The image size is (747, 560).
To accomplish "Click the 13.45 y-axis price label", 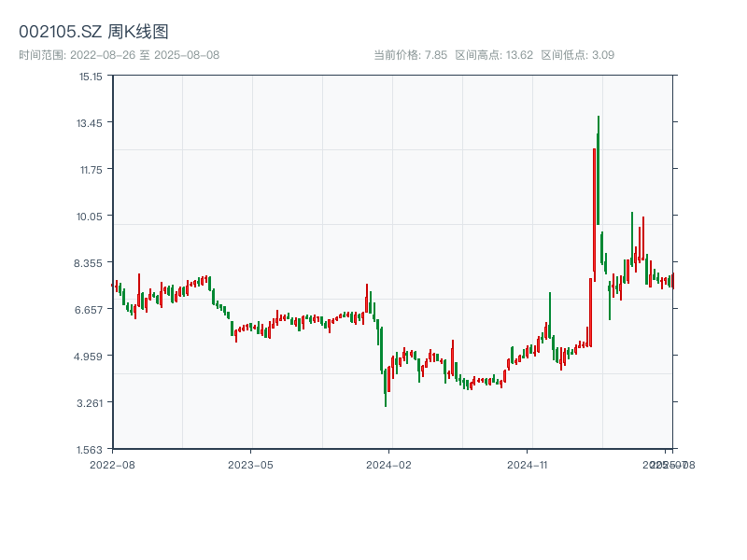I will (x=90, y=123).
